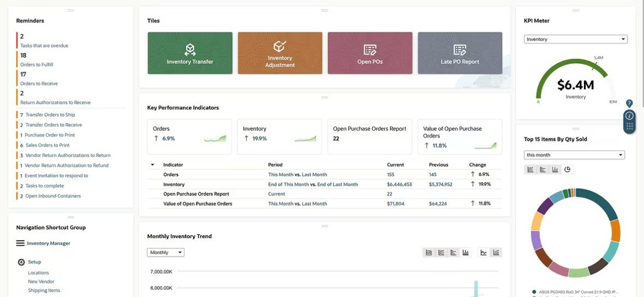Open Purchase Order to Print reminder
This screenshot has height=297, width=644.
[x=50, y=135]
